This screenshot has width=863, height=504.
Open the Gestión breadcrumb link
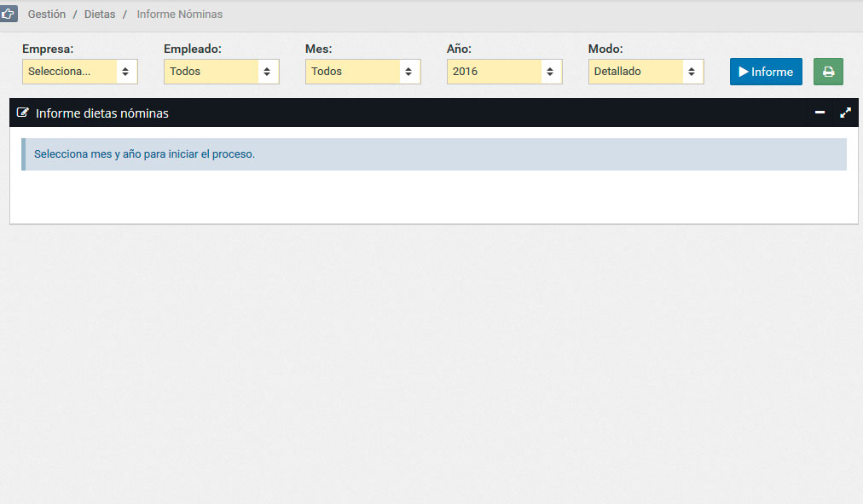tap(47, 14)
